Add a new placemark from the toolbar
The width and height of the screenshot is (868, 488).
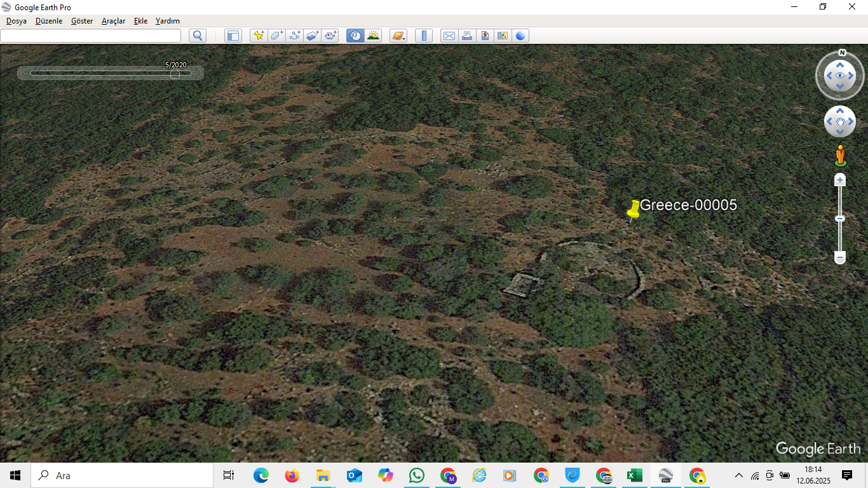click(x=258, y=36)
